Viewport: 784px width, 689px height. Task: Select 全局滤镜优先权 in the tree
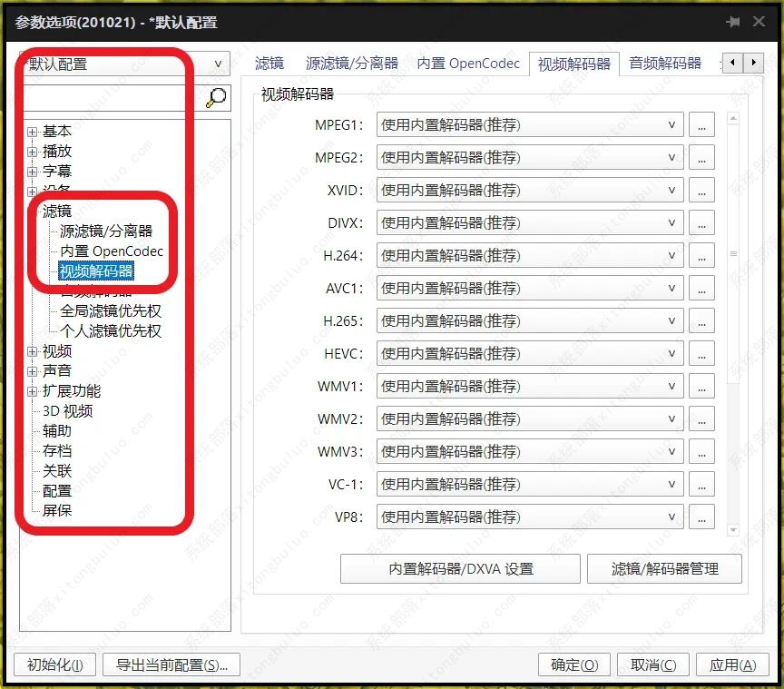tap(111, 311)
